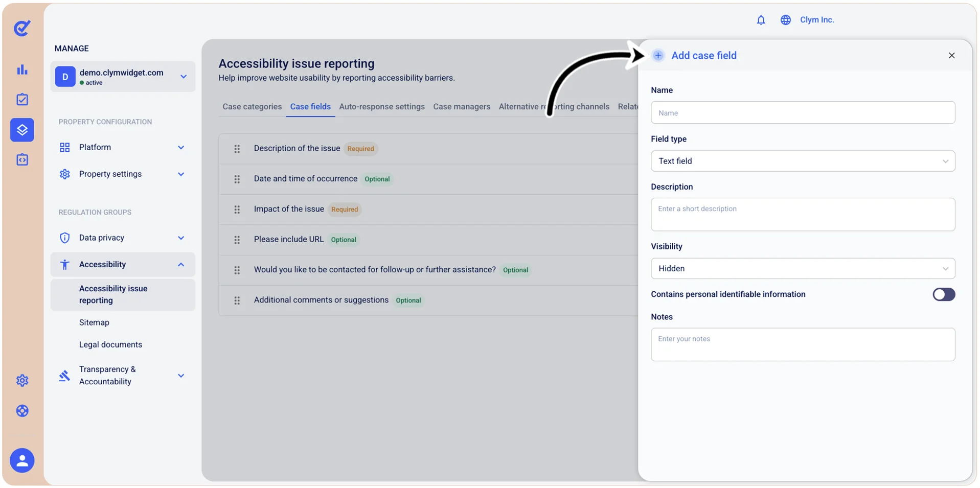Toggle Contains personal identifiable information switch
Viewport: 980px width, 488px height.
coord(944,294)
